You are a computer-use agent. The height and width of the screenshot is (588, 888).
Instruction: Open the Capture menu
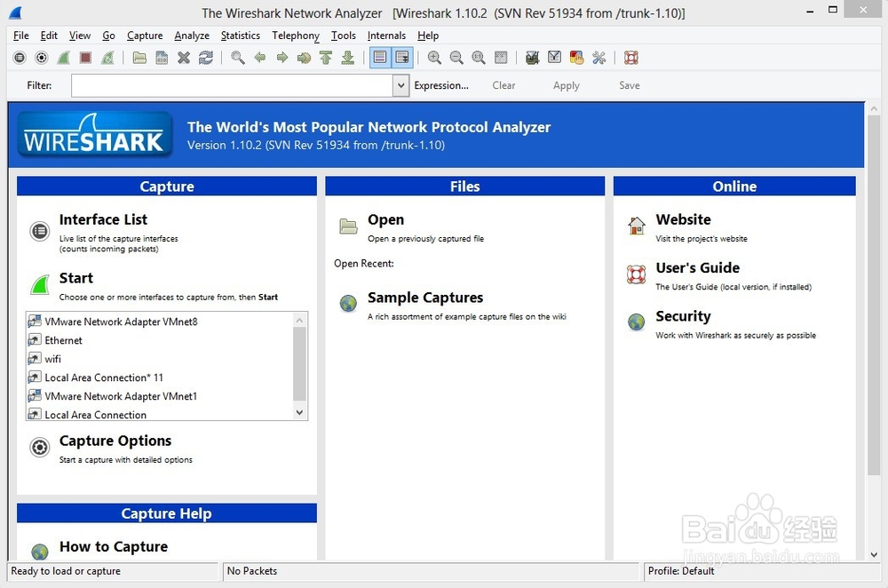[x=145, y=36]
